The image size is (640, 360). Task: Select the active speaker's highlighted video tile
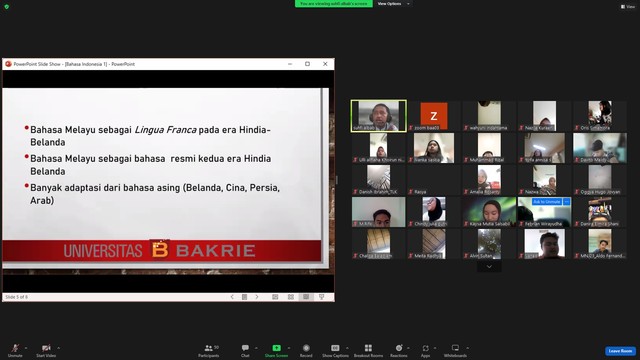378,116
